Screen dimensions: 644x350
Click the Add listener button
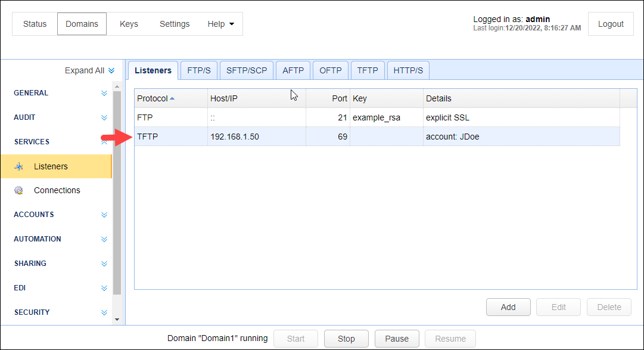point(508,307)
